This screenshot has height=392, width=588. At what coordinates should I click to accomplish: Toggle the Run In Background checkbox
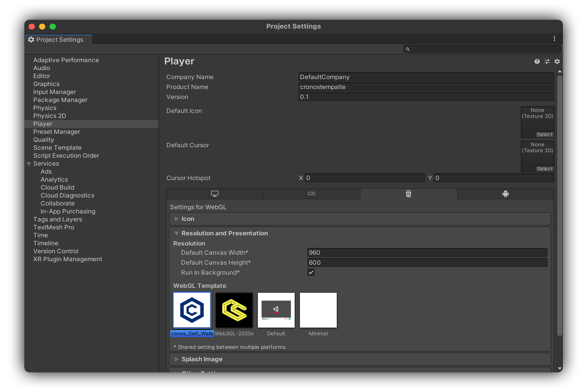click(311, 273)
